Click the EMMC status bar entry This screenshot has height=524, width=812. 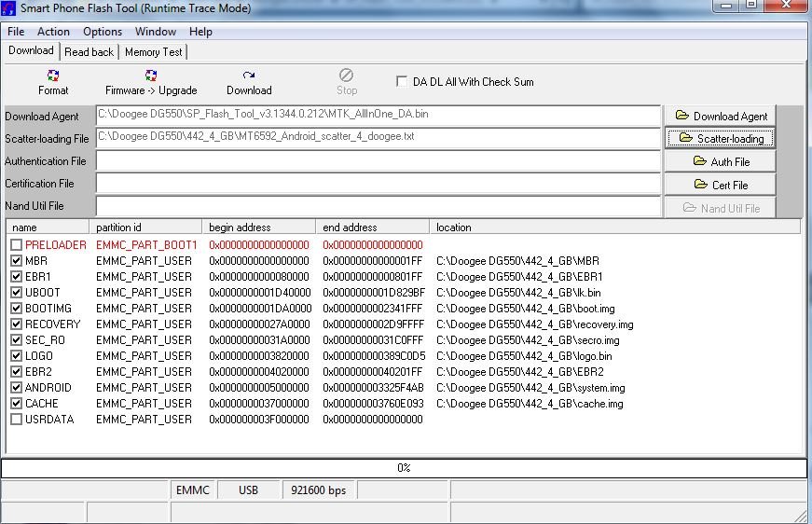pyautogui.click(x=193, y=490)
